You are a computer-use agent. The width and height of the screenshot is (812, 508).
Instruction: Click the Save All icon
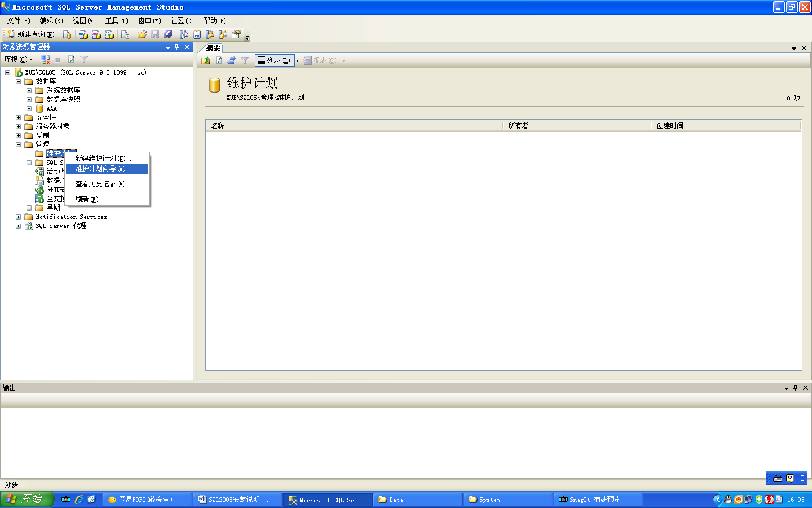coord(168,34)
